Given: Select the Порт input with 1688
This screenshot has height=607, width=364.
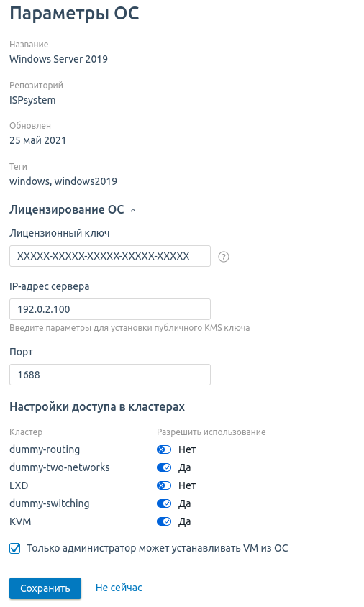Looking at the screenshot, I should click(x=110, y=375).
